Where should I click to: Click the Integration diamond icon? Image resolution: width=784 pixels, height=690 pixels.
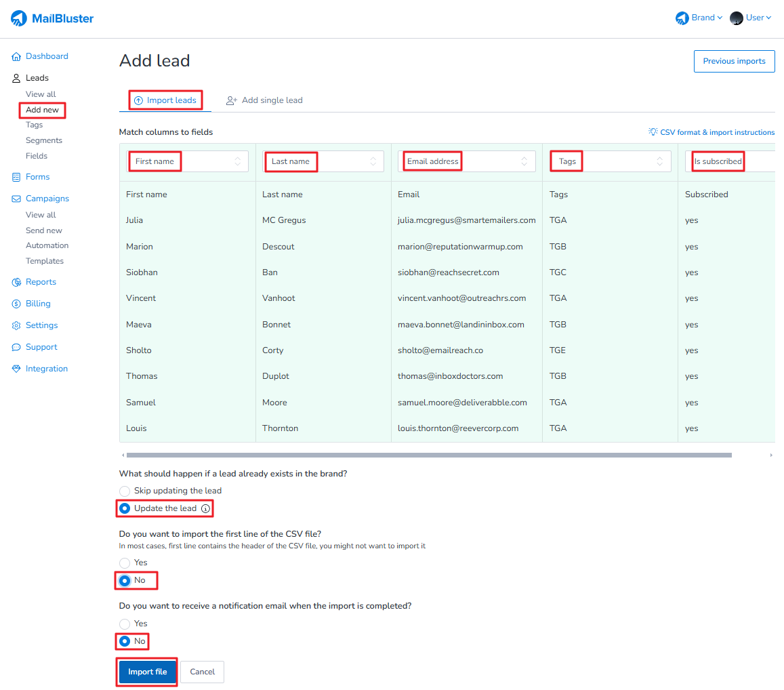pos(16,369)
